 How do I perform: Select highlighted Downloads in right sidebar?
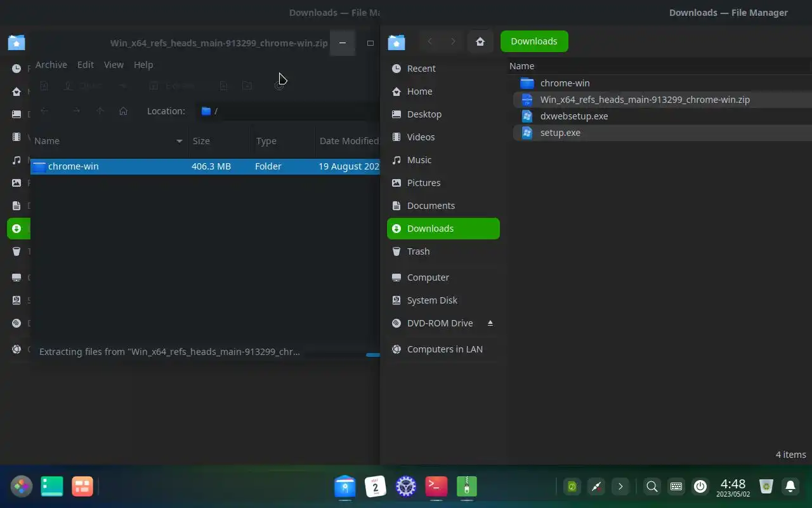pyautogui.click(x=443, y=229)
